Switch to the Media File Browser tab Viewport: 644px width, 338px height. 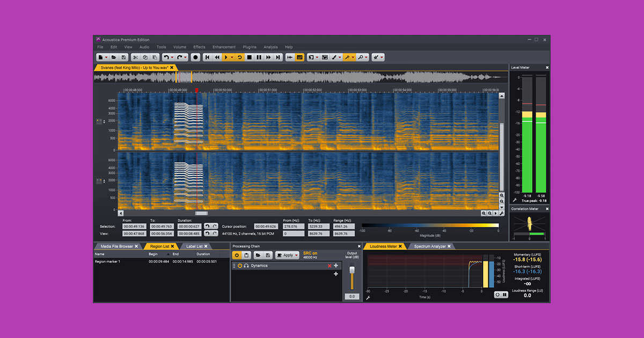tap(118, 246)
